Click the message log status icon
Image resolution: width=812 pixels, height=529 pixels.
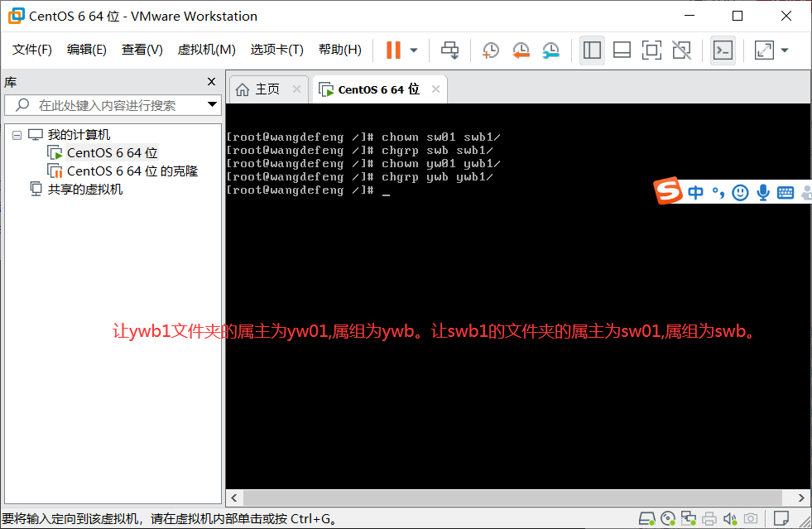781,518
